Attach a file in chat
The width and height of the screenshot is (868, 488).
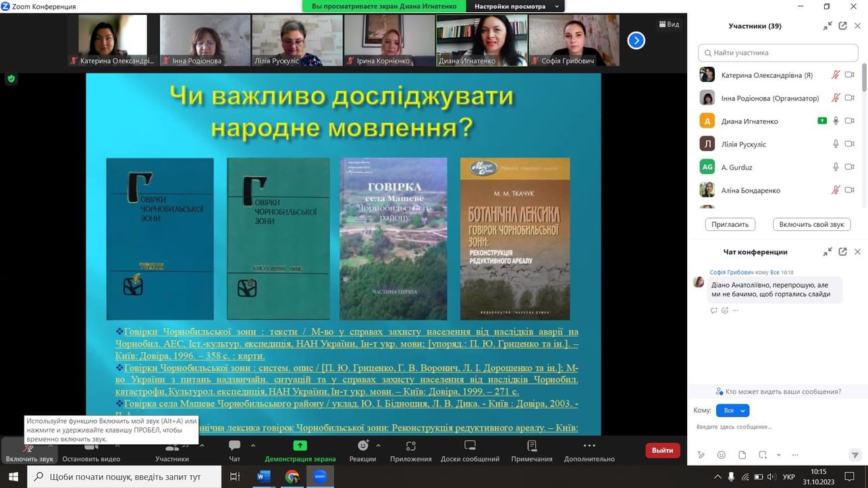742,455
